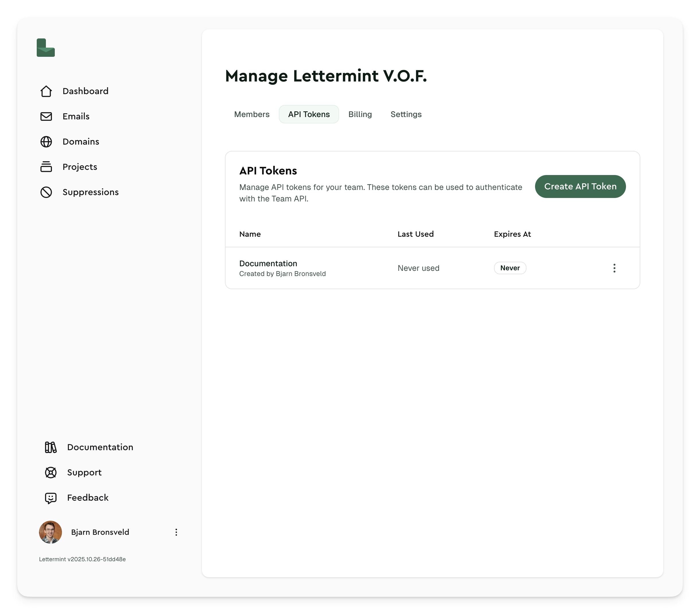
Task: Select the Documentation token name link
Action: click(x=268, y=263)
